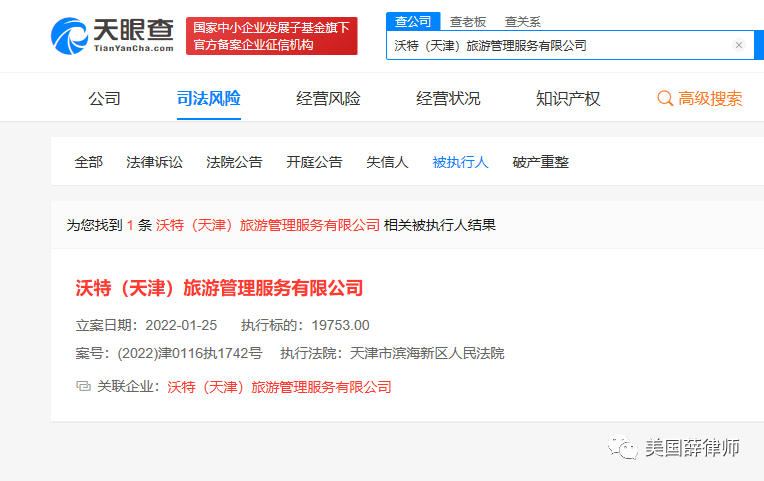Switch to the 查老板 search tab
764x481 pixels.
[468, 22]
